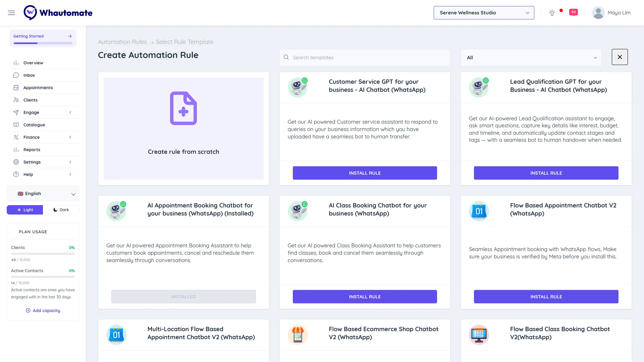Click Add capacity link
This screenshot has height=362, width=644.
(x=43, y=310)
